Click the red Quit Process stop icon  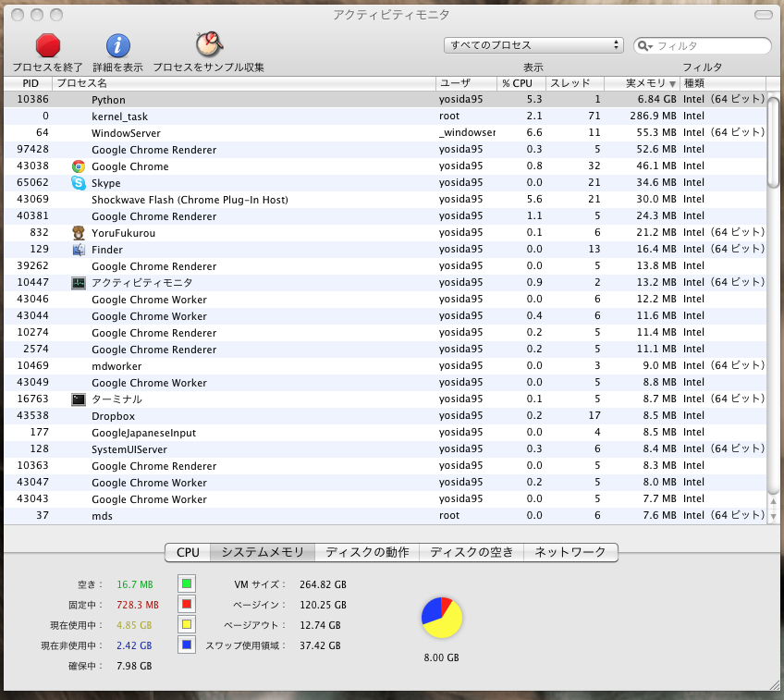coord(47,44)
